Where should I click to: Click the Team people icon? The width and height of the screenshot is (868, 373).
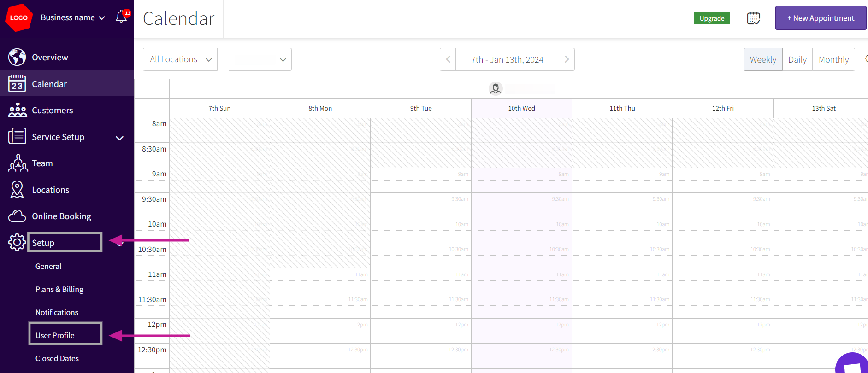tap(18, 163)
